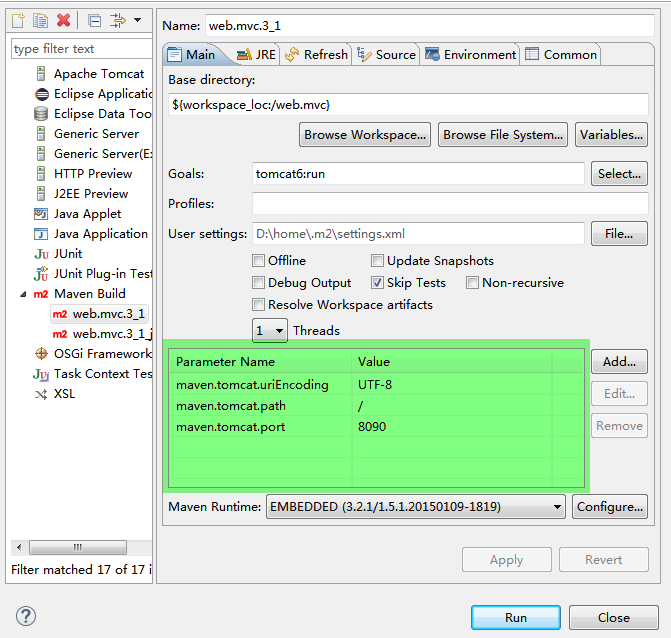Screen dimensions: 671x638
Task: Click the Duplicate launch configuration icon
Action: [41, 20]
